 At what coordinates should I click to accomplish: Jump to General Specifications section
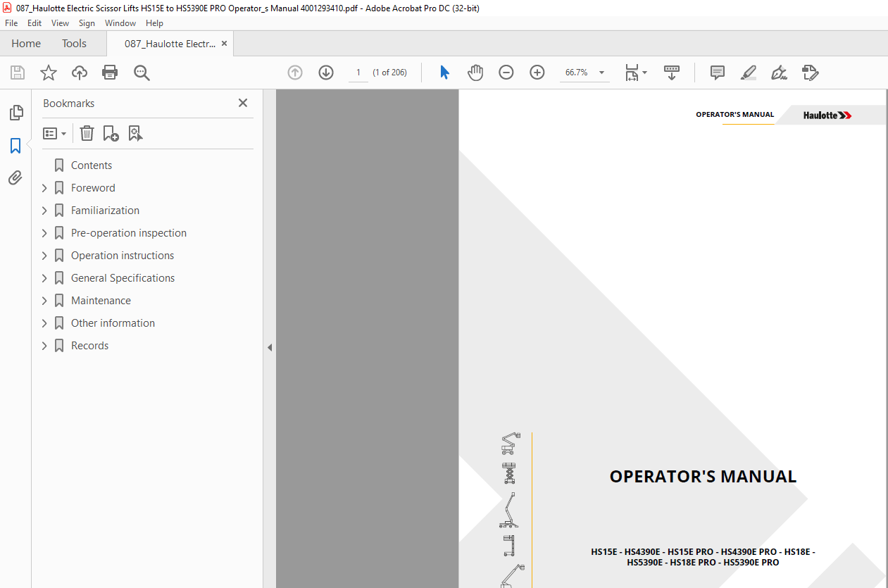pos(123,278)
